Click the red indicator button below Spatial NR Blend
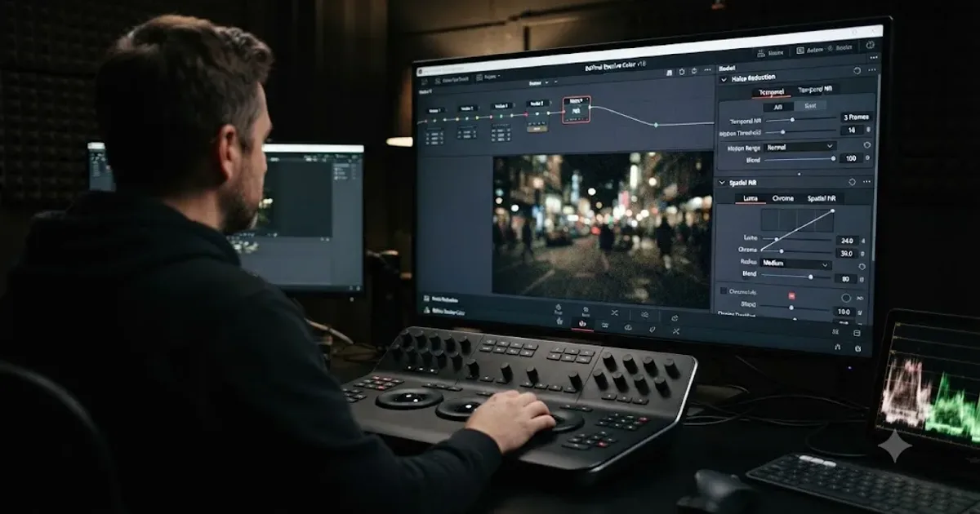This screenshot has height=514, width=980. tap(791, 294)
